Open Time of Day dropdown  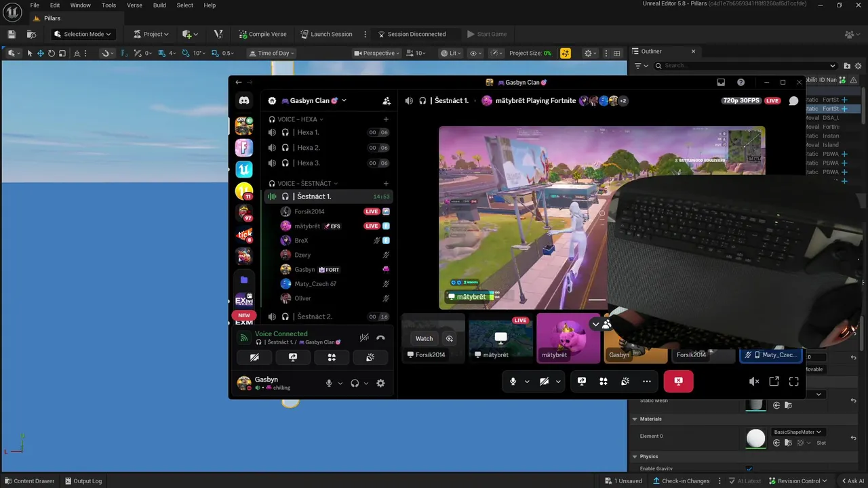pos(272,53)
